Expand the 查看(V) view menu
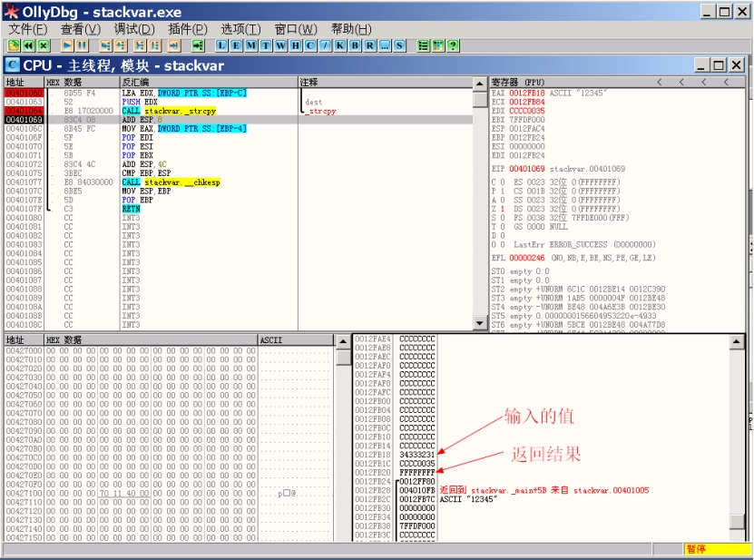Screen dimensions: 754x560 point(80,29)
